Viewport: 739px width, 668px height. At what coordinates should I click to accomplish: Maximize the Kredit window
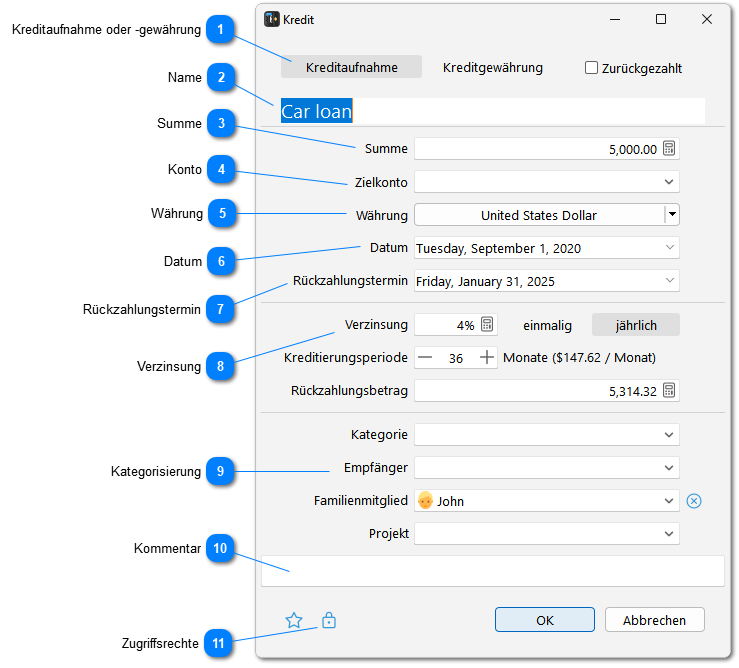pos(661,19)
